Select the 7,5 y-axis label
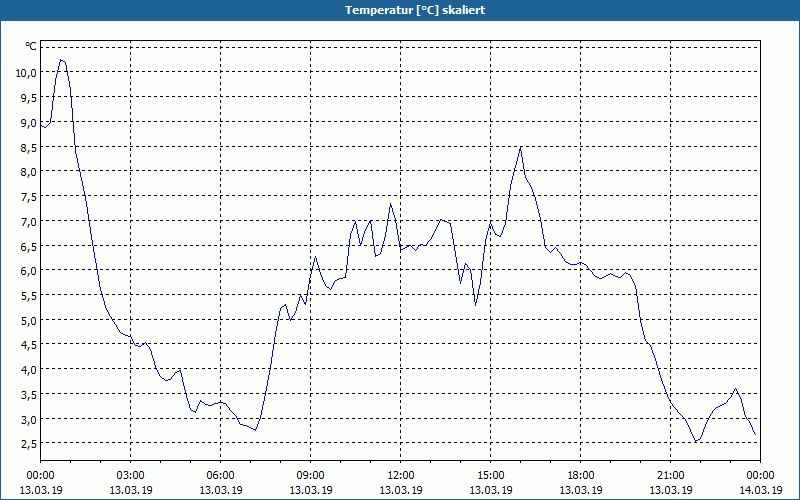The height and width of the screenshot is (500, 800). [x=29, y=196]
